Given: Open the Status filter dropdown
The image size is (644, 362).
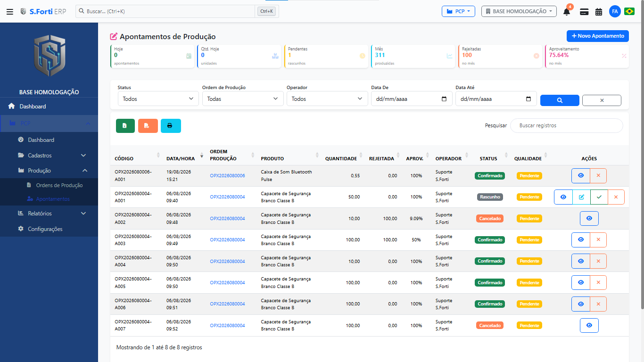Looking at the screenshot, I should pyautogui.click(x=158, y=99).
